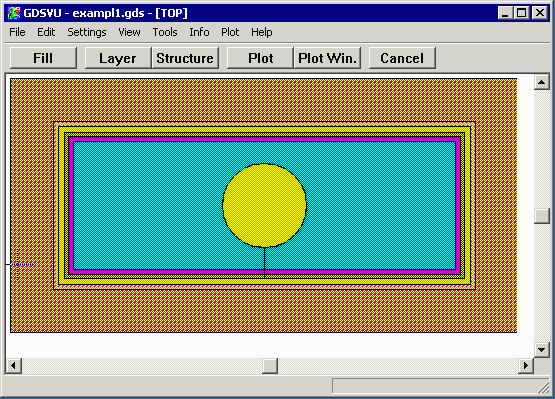
Task: Click the horizontal scrollbar left arrow
Action: click(x=13, y=365)
